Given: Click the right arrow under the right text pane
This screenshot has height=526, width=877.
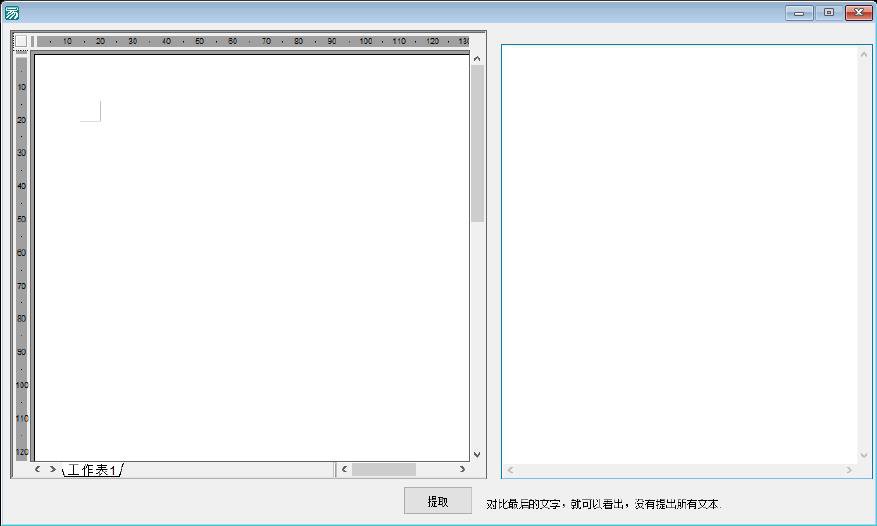Looking at the screenshot, I should (849, 470).
